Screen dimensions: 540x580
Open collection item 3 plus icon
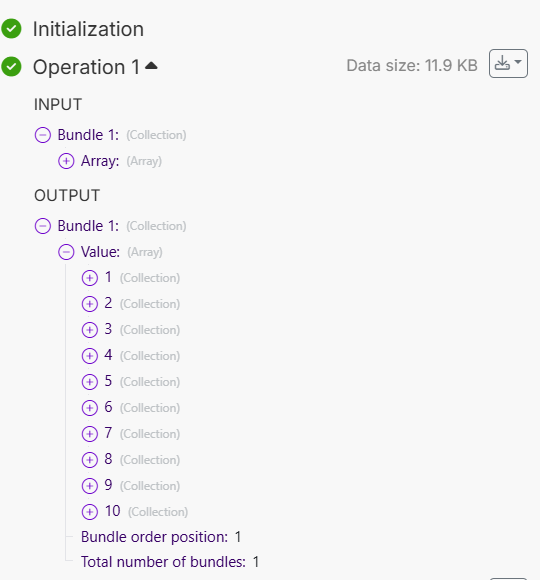click(x=90, y=330)
